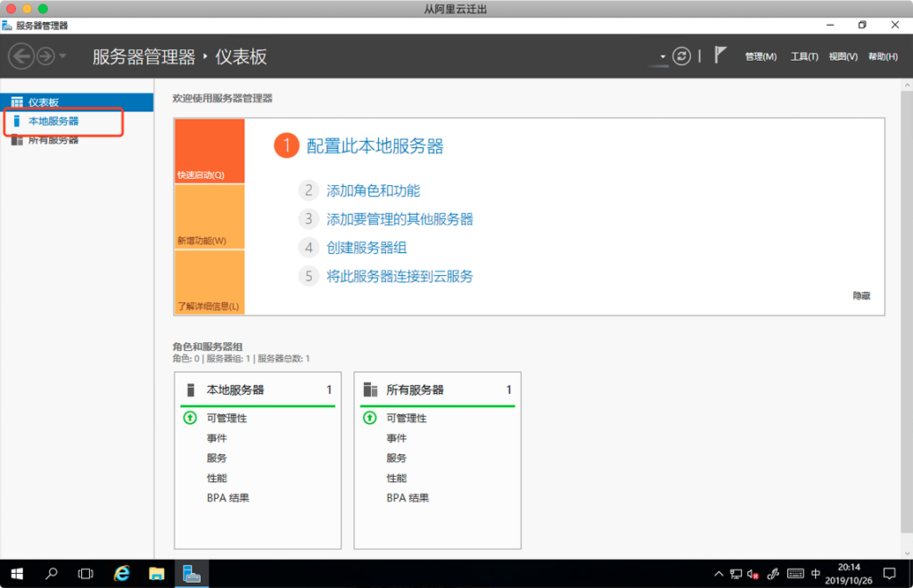Click 添加角色和功能 link
Viewport: 913px width, 588px height.
click(x=373, y=191)
